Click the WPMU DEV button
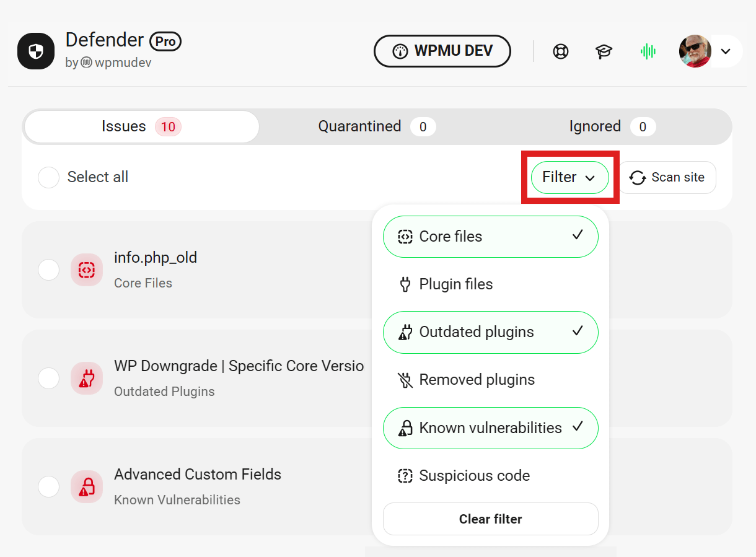Image resolution: width=756 pixels, height=557 pixels. [x=442, y=51]
